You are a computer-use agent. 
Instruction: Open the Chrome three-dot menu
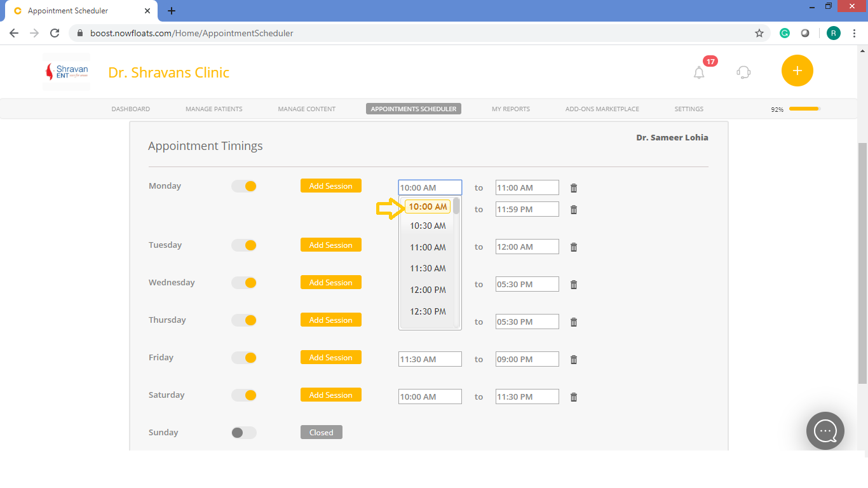(x=855, y=33)
